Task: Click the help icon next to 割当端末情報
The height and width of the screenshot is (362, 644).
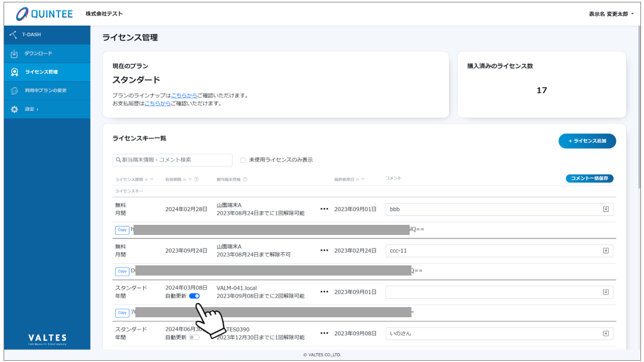Action: click(x=245, y=180)
